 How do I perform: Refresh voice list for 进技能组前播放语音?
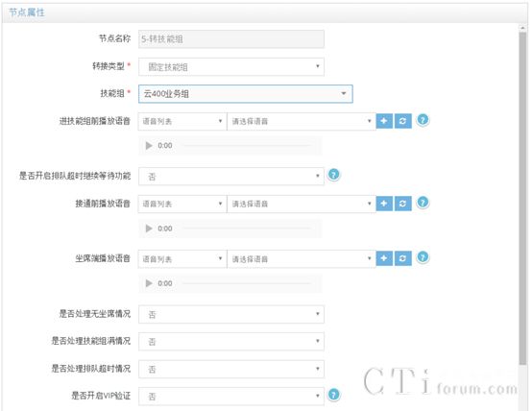point(402,121)
